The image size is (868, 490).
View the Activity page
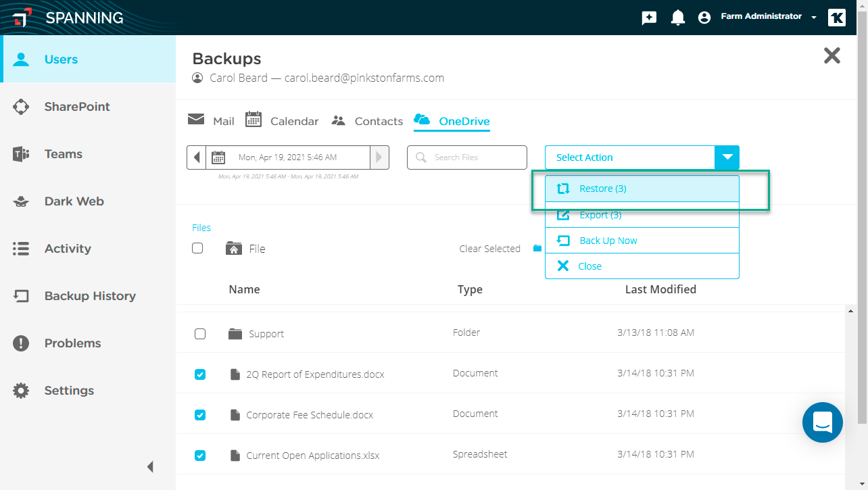pos(88,248)
